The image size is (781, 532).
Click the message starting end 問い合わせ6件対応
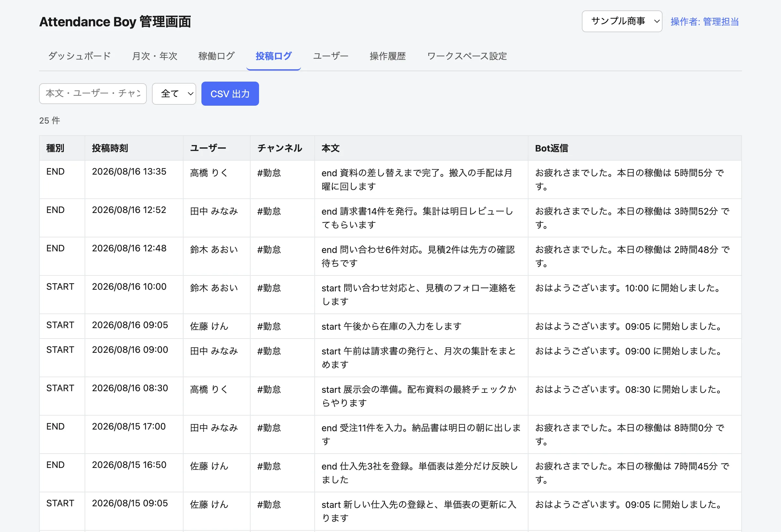418,256
